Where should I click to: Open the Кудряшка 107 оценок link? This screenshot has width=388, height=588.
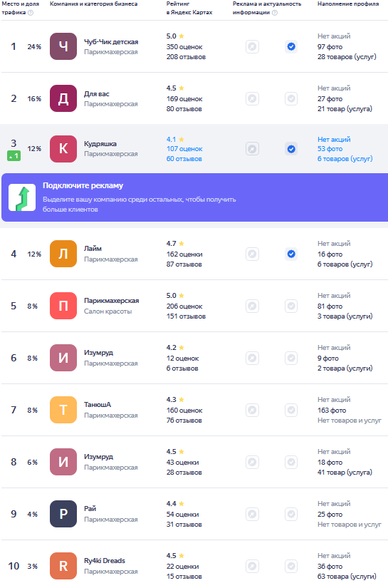coord(184,149)
